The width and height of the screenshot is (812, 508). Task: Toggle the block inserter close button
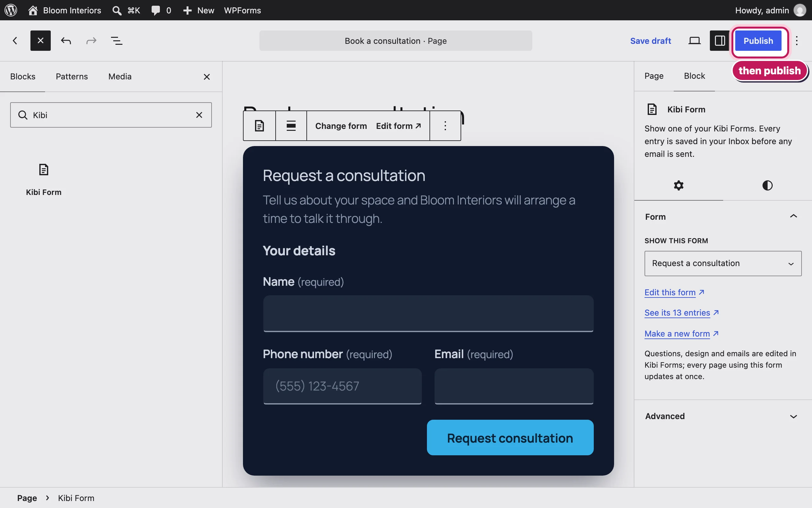tap(41, 41)
